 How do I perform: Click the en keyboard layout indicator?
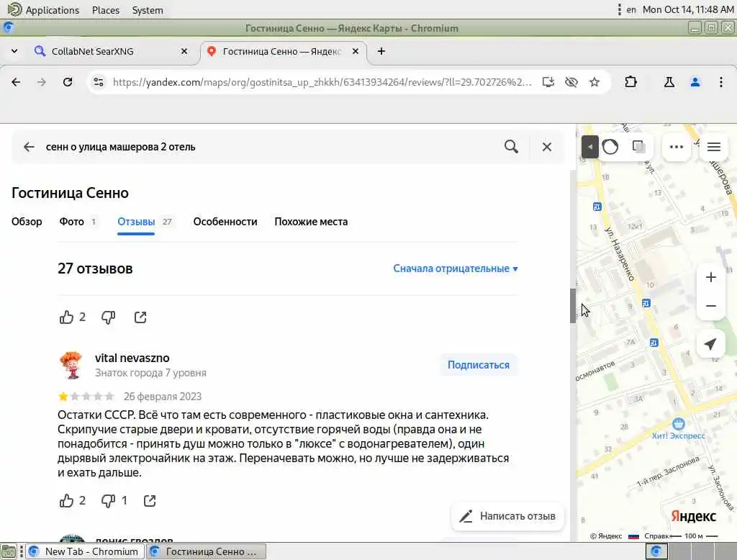coord(631,10)
